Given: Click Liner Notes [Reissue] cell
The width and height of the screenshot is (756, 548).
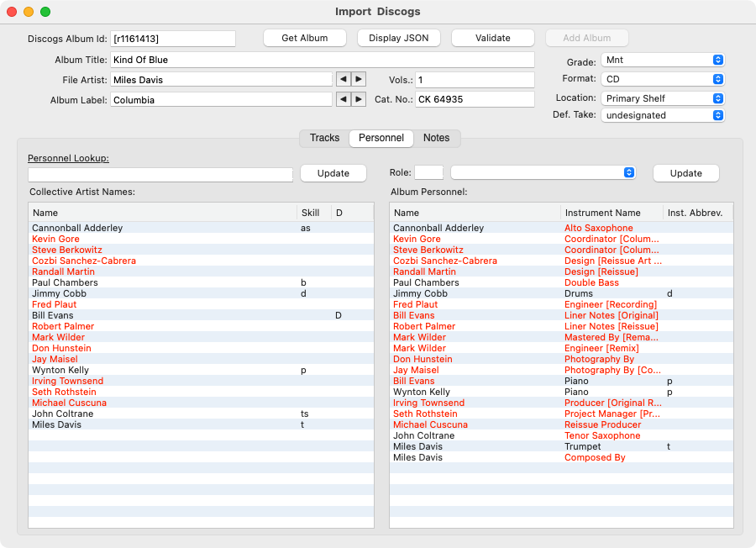Looking at the screenshot, I should click(x=612, y=326).
